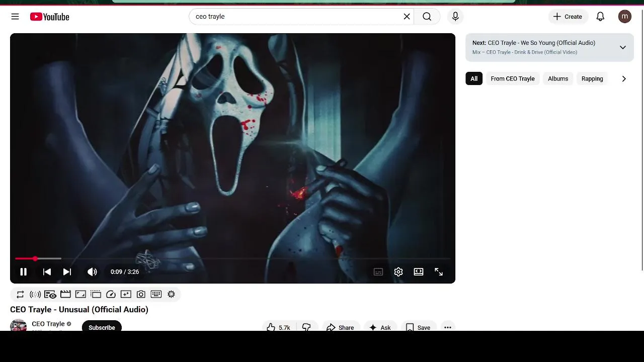Seek on the video progress bar
This screenshot has height=362, width=644.
tap(232, 258)
